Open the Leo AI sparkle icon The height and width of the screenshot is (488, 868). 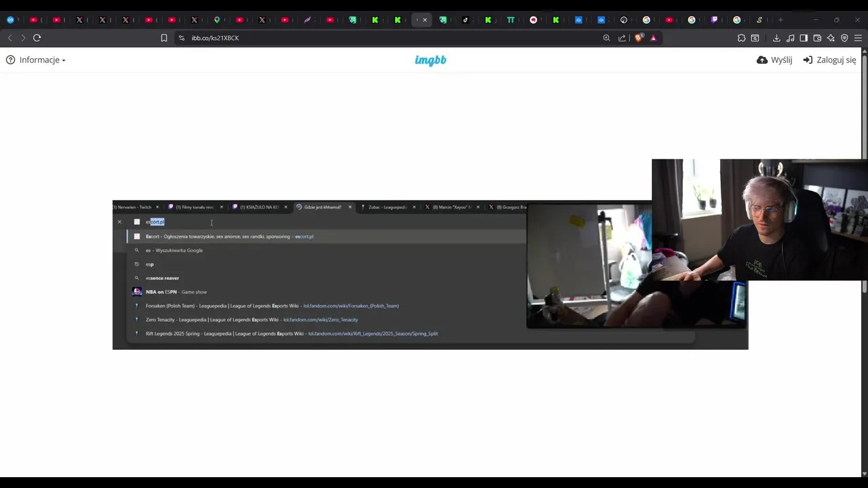(831, 38)
